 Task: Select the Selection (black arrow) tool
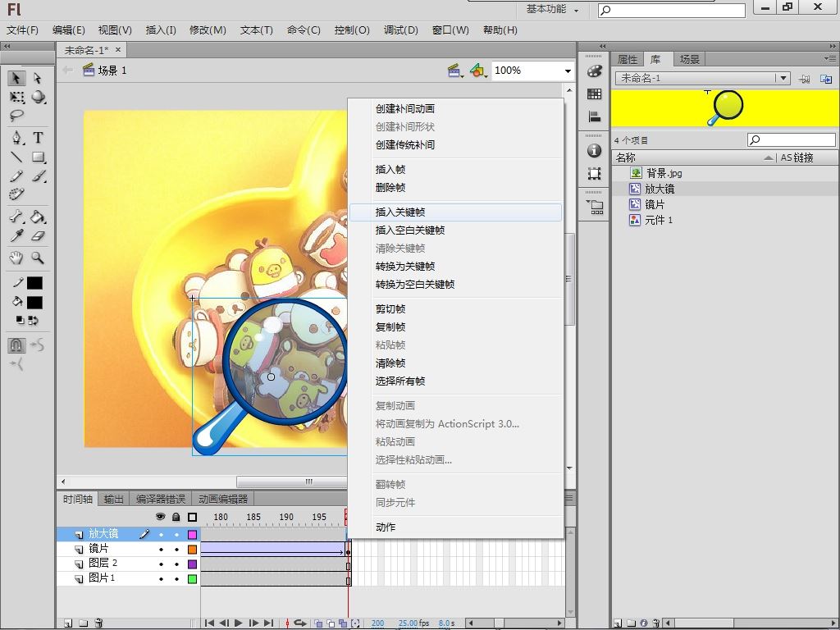(16, 78)
